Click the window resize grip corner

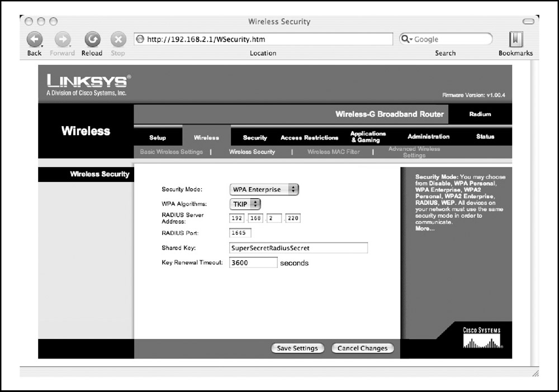click(x=535, y=373)
